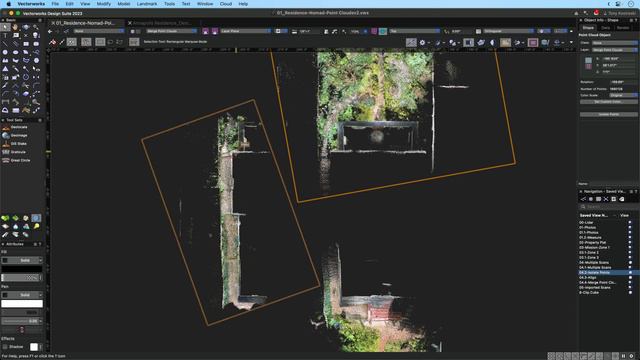640x360 pixels.
Task: Select the Protractor tool
Action: tap(5, 110)
